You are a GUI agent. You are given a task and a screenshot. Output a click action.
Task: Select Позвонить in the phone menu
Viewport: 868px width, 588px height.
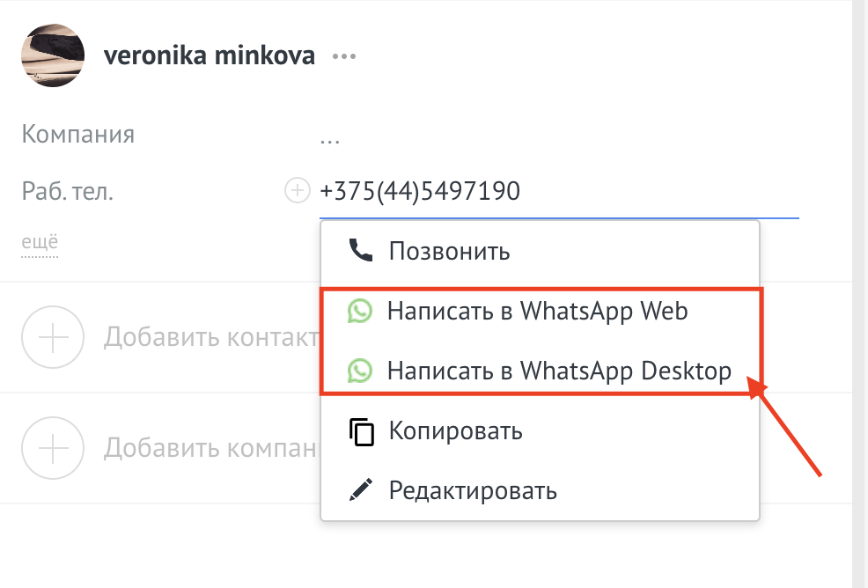(x=449, y=251)
